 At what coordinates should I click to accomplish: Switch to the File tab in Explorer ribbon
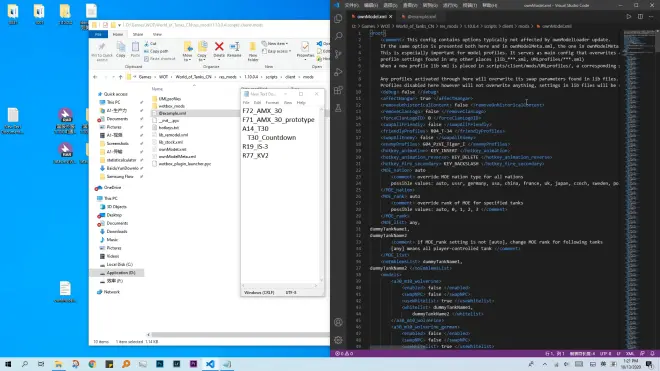pyautogui.click(x=98, y=35)
